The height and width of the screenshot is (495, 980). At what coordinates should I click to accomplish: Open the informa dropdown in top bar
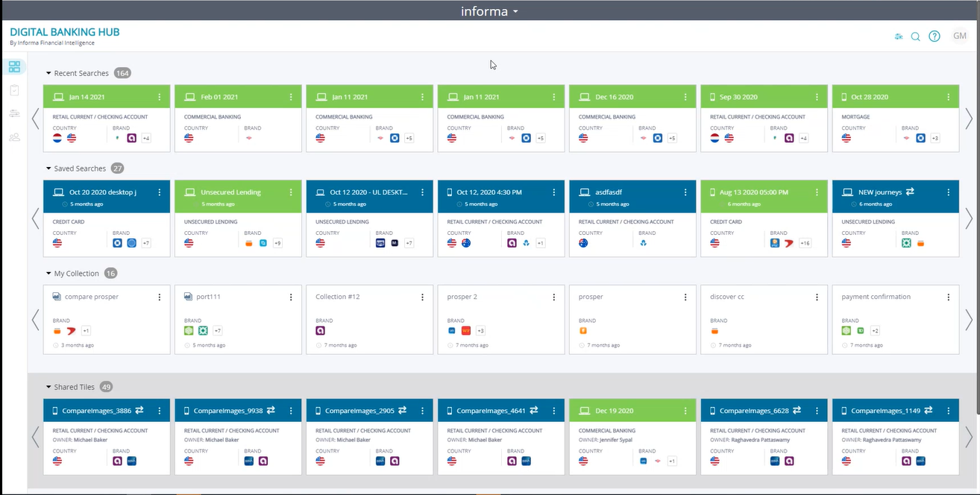point(489,11)
